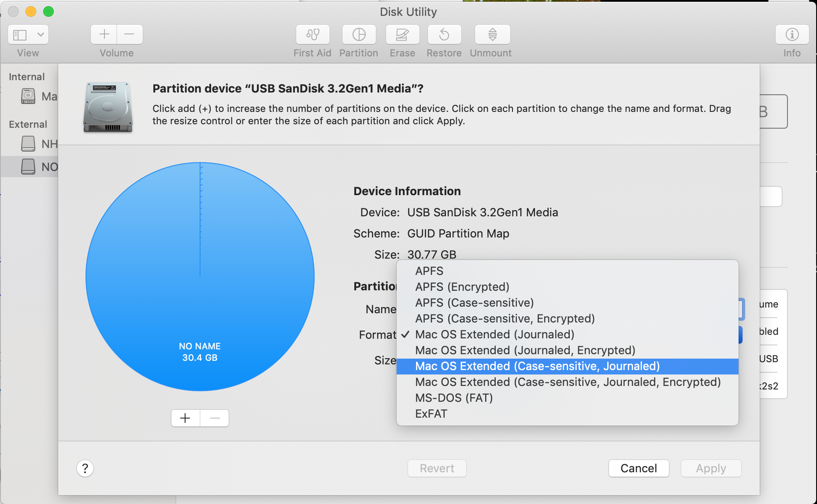Click the Internal sidebar section header
Viewport: 817px width, 504px height.
27,77
